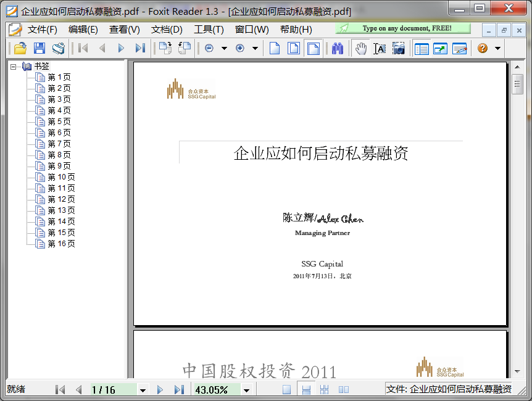532x401 pixels.
Task: Click the Save disk icon
Action: 39,49
